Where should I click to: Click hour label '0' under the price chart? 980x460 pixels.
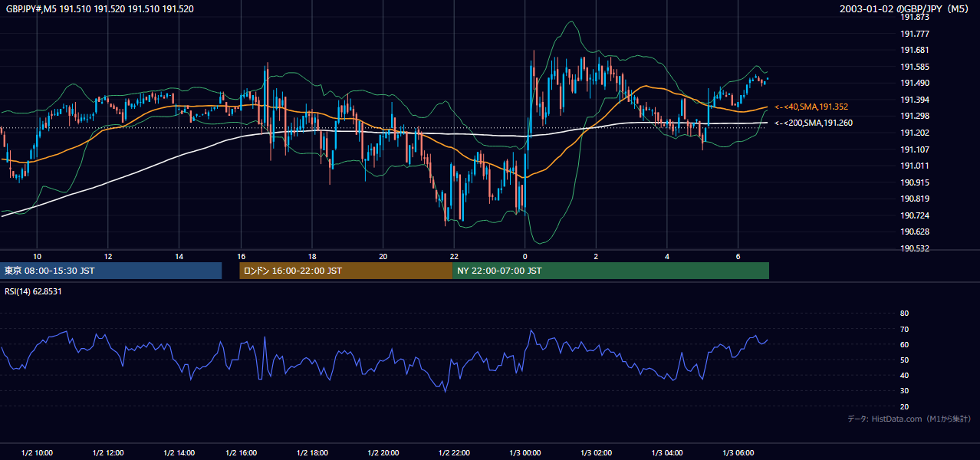click(525, 256)
